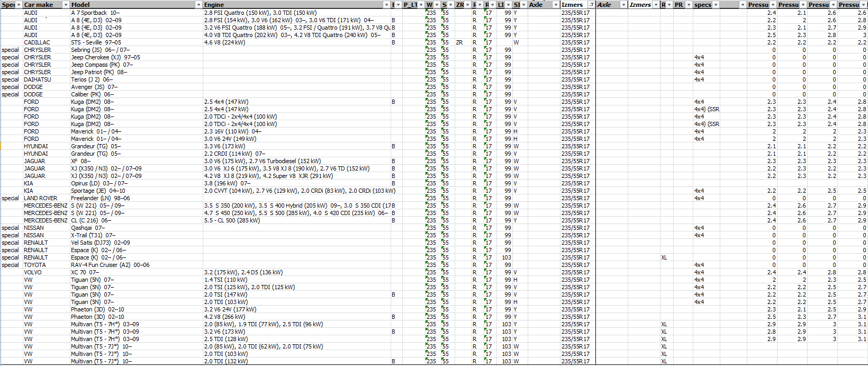Select the 'Vel Satis (DJ73) 02–09' cell
This screenshot has height=366, width=868.
point(136,243)
